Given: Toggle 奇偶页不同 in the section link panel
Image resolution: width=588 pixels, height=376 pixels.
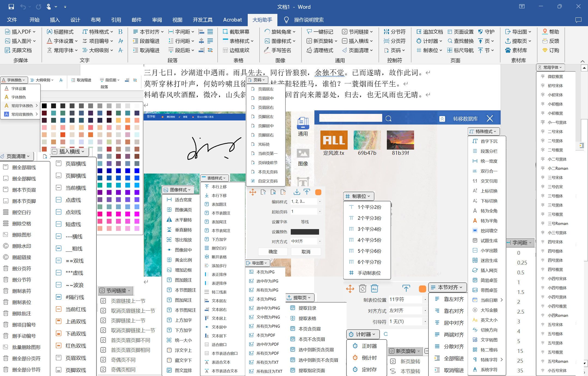Looking at the screenshot, I should click(x=123, y=359).
